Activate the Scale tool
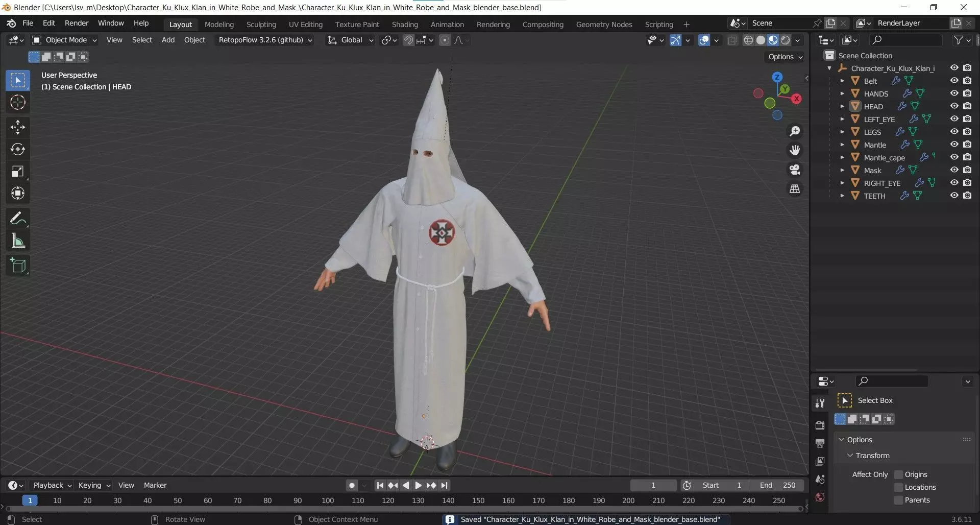 18,171
